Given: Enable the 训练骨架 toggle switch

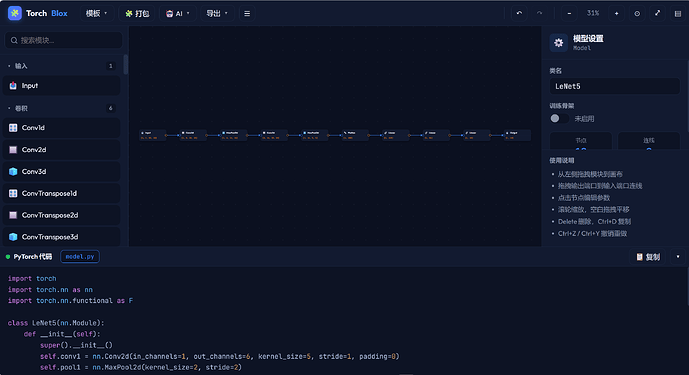Looking at the screenshot, I should 559,118.
